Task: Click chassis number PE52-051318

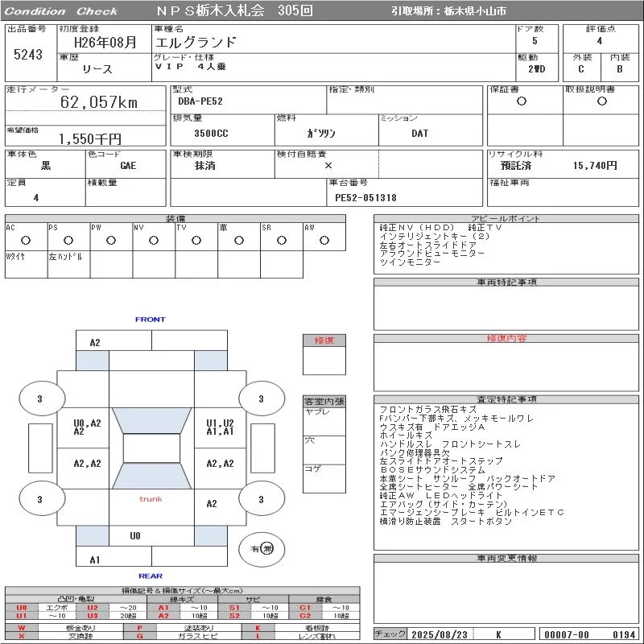Action: coord(366,198)
